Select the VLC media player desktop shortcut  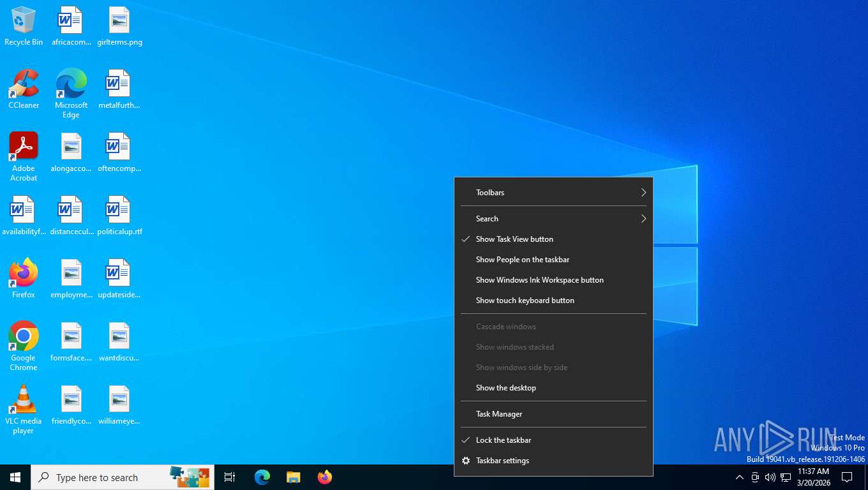24,410
